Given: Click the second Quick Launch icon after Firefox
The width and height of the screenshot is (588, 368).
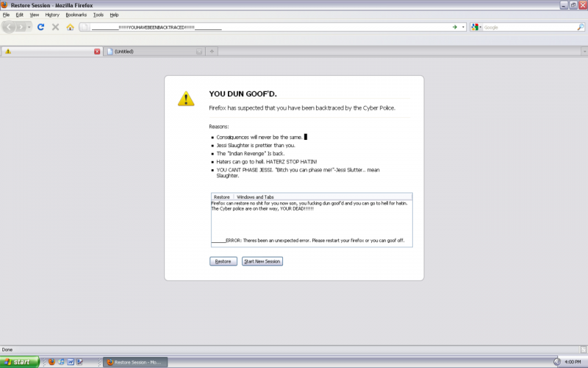Looking at the screenshot, I should tap(61, 362).
